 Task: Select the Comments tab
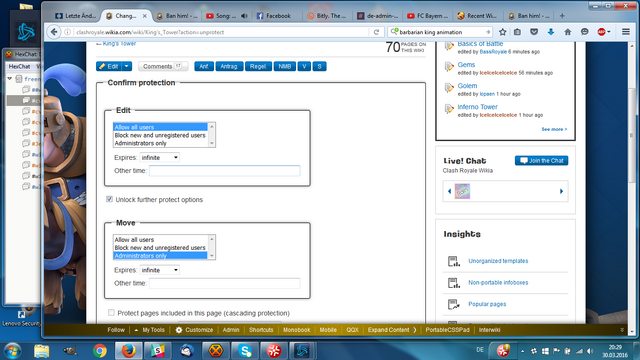click(x=162, y=66)
